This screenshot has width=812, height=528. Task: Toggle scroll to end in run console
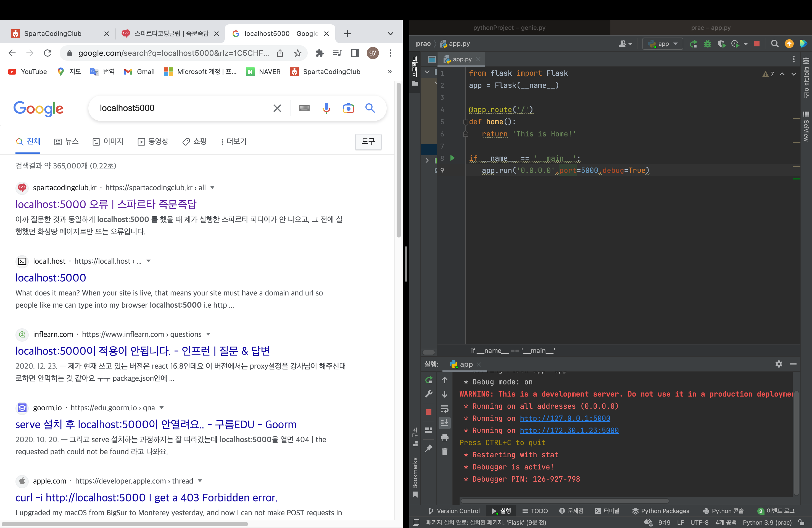tap(445, 423)
